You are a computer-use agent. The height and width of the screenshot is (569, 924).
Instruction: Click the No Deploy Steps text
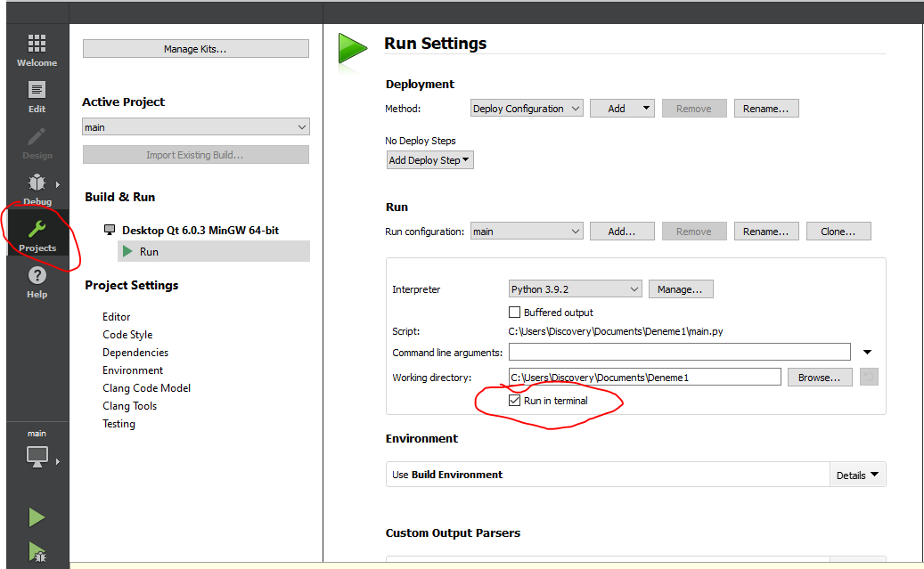[x=421, y=141]
